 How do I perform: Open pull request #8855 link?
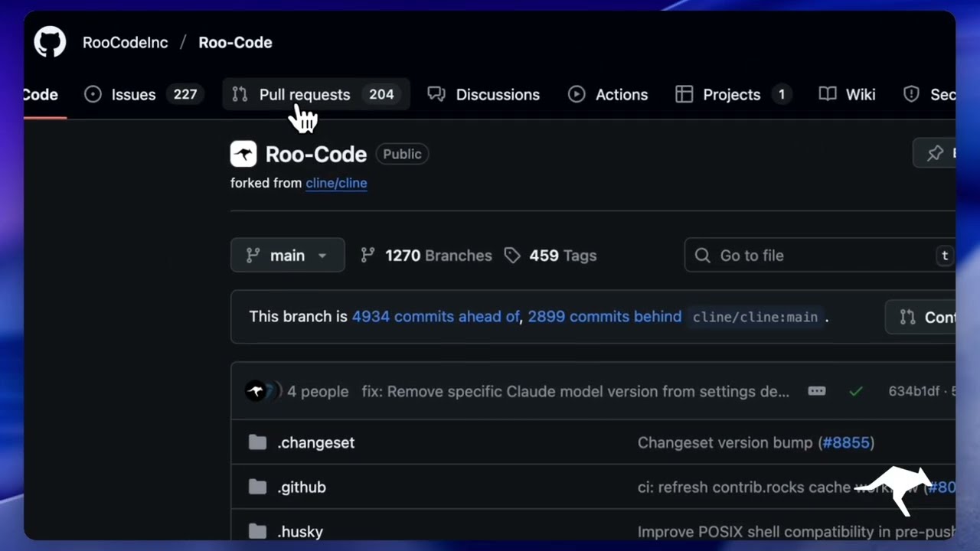(846, 442)
